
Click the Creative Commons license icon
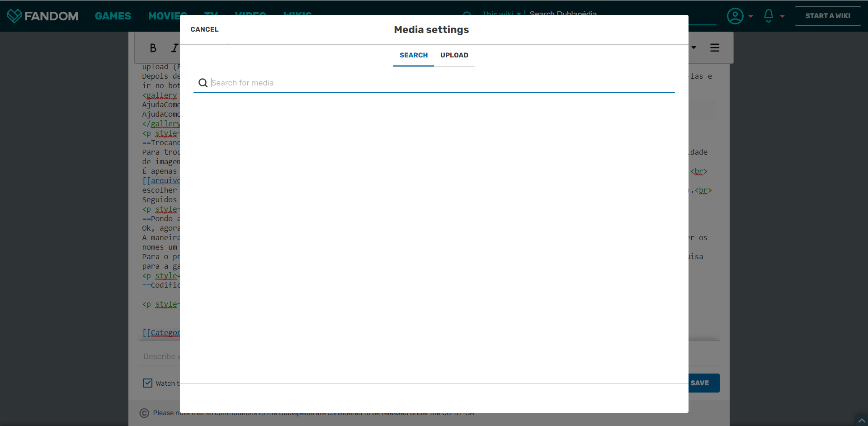coord(144,413)
